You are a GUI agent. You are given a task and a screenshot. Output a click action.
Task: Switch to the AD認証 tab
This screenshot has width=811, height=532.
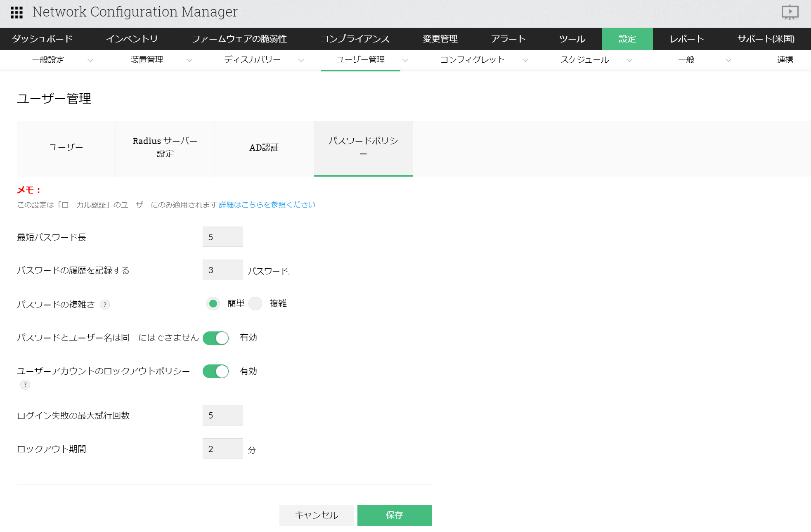point(264,148)
